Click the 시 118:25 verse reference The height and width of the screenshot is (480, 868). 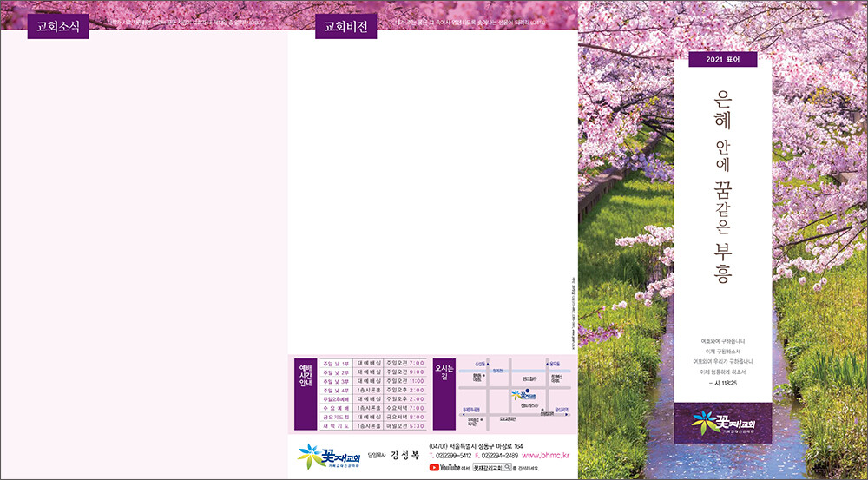click(721, 383)
